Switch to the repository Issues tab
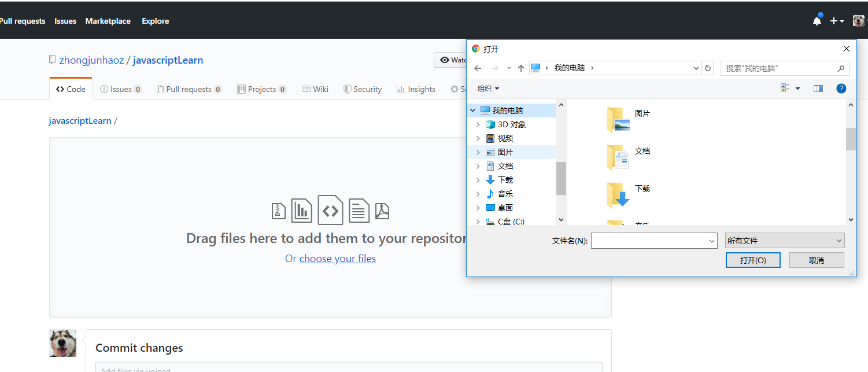Image resolution: width=868 pixels, height=372 pixels. click(x=121, y=89)
